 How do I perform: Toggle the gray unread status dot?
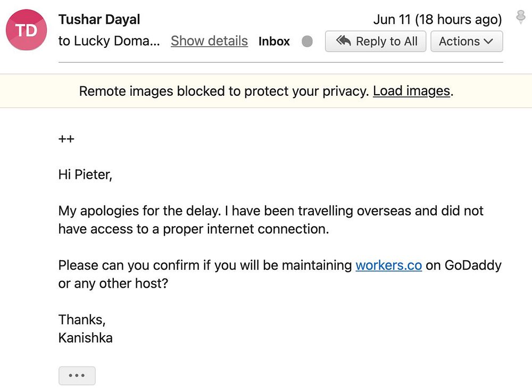(307, 41)
